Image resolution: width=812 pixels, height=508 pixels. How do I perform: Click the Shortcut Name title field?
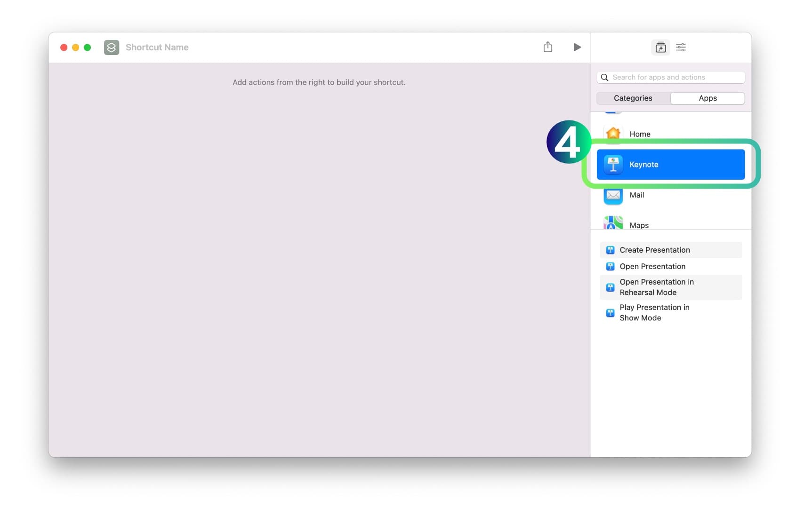[x=157, y=48]
